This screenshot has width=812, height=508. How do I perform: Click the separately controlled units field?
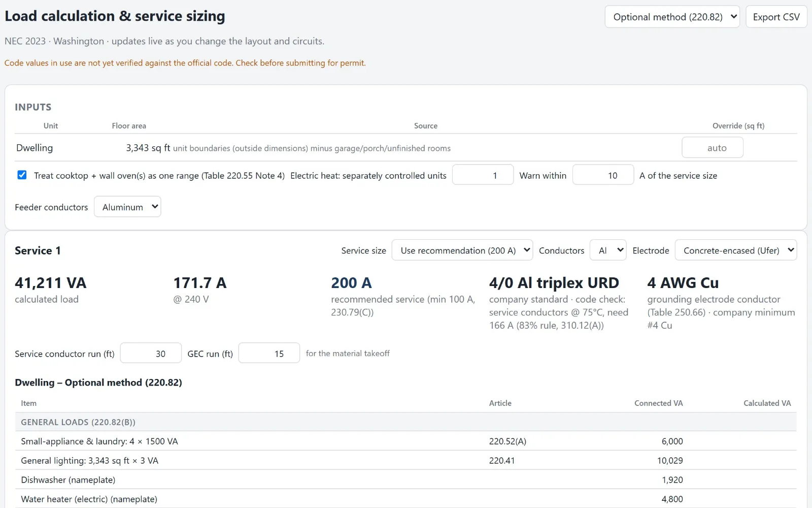point(483,175)
